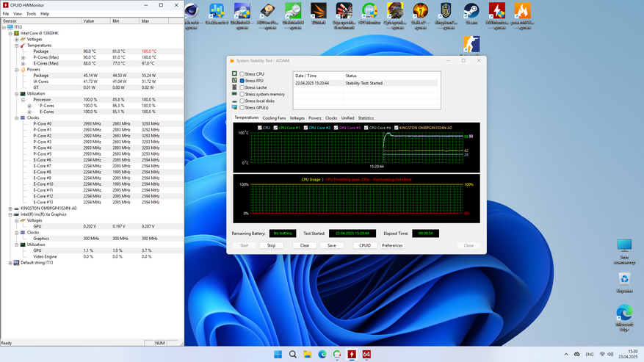The width and height of the screenshot is (644, 362).
Task: Toggle the CPU Core #1 graph checkbox
Action: pyautogui.click(x=275, y=128)
